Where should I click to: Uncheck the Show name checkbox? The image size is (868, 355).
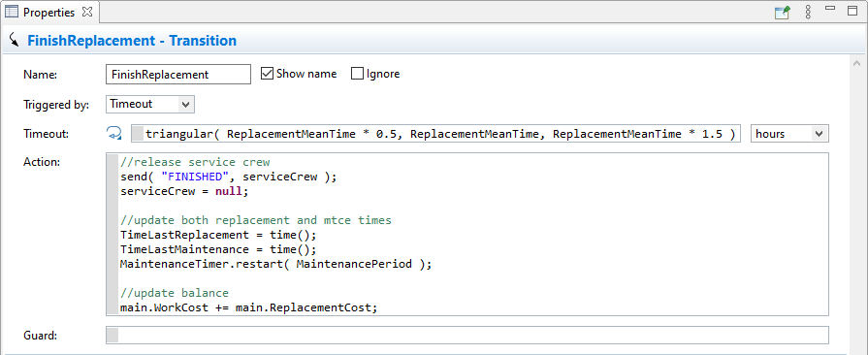[x=267, y=74]
